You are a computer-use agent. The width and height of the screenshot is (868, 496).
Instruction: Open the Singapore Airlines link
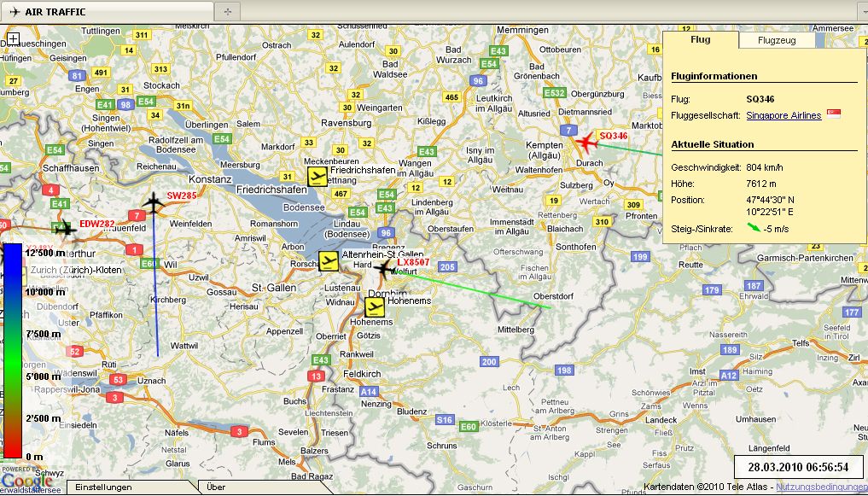pos(784,115)
